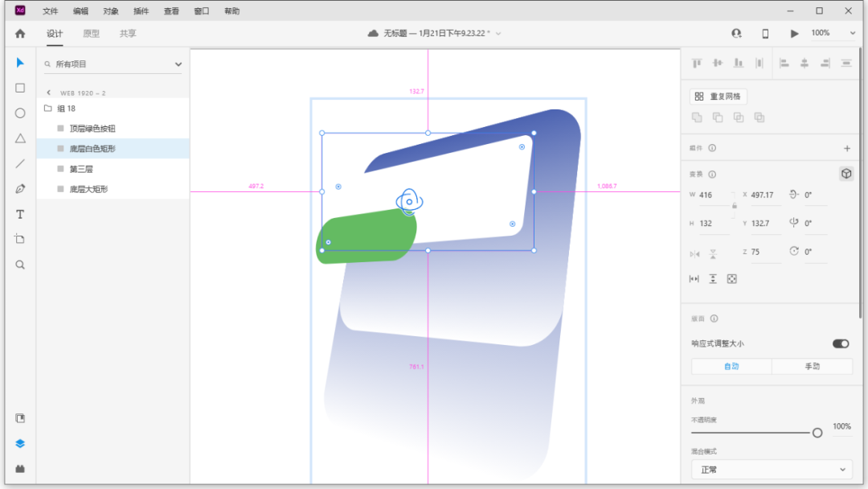This screenshot has height=489, width=868.
Task: Select the 底层大矩形 layer
Action: click(x=88, y=189)
